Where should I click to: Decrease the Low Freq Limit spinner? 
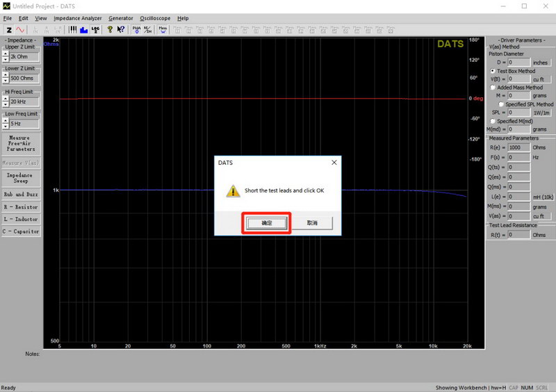coord(6,126)
